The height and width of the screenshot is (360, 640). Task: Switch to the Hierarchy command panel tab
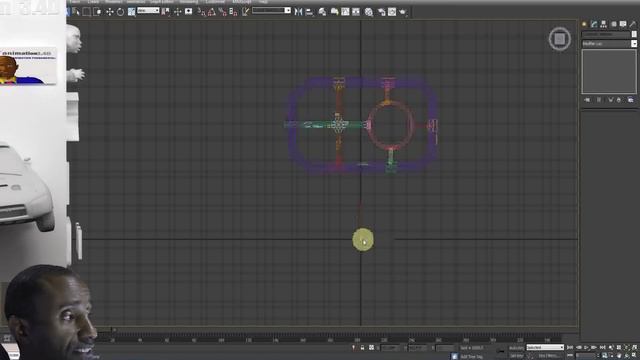click(604, 24)
